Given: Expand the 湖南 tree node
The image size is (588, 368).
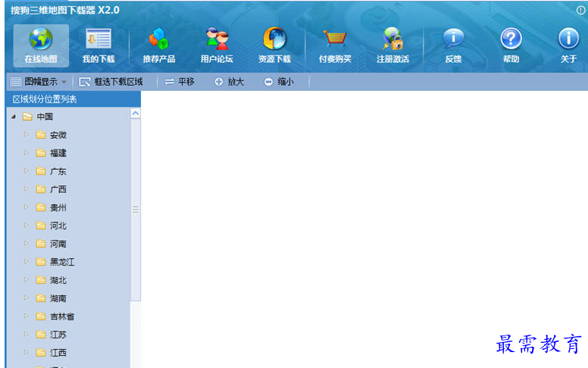Looking at the screenshot, I should (26, 297).
